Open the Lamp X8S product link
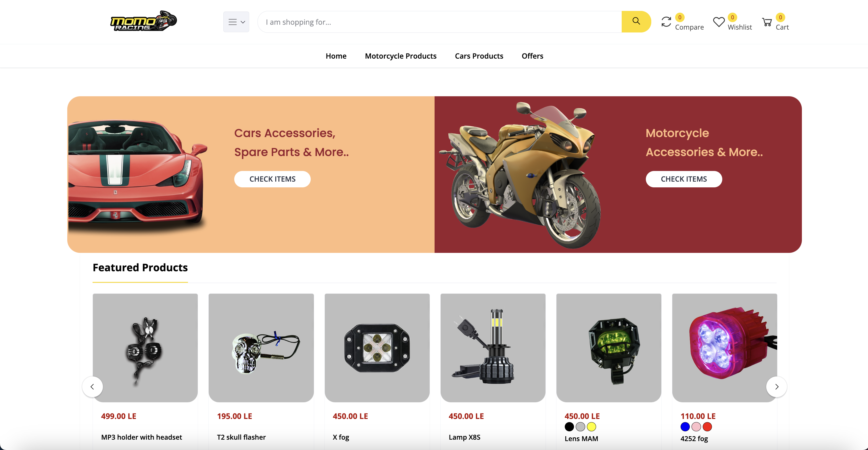 464,437
